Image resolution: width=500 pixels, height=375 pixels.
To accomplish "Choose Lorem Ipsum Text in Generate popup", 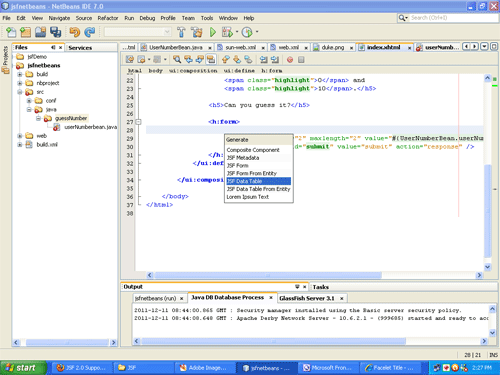I will point(258,197).
